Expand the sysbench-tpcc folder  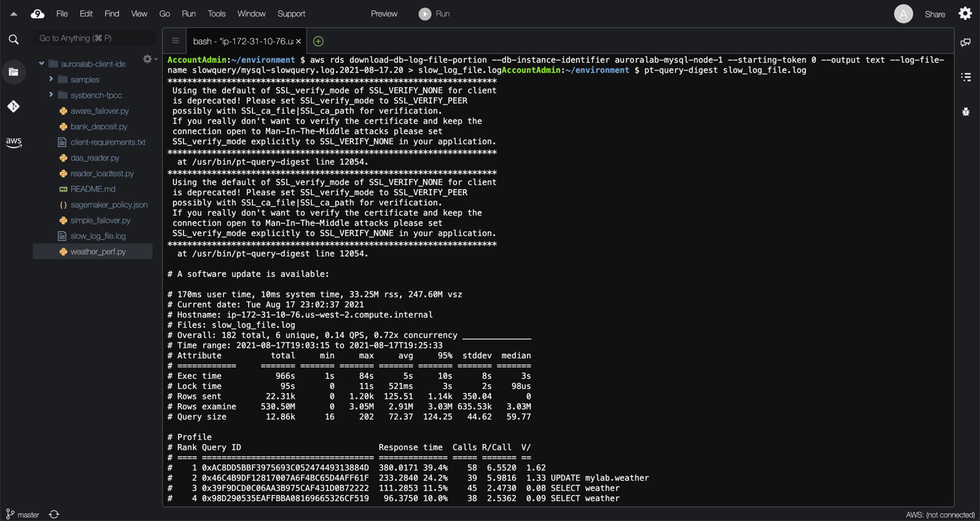(51, 95)
